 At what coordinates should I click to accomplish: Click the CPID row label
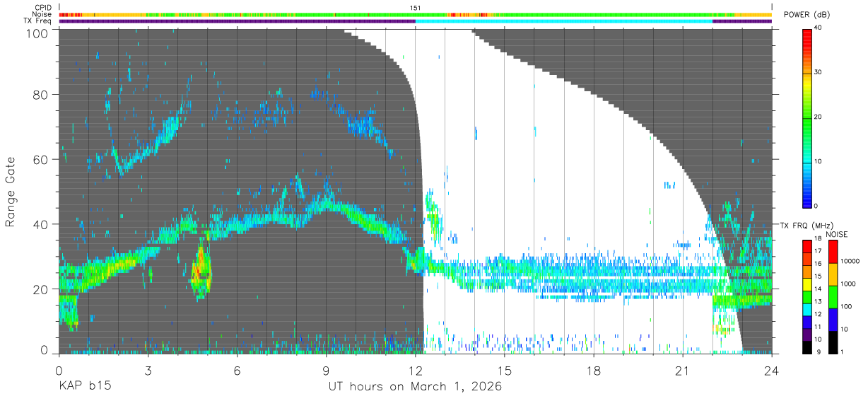[x=42, y=8]
